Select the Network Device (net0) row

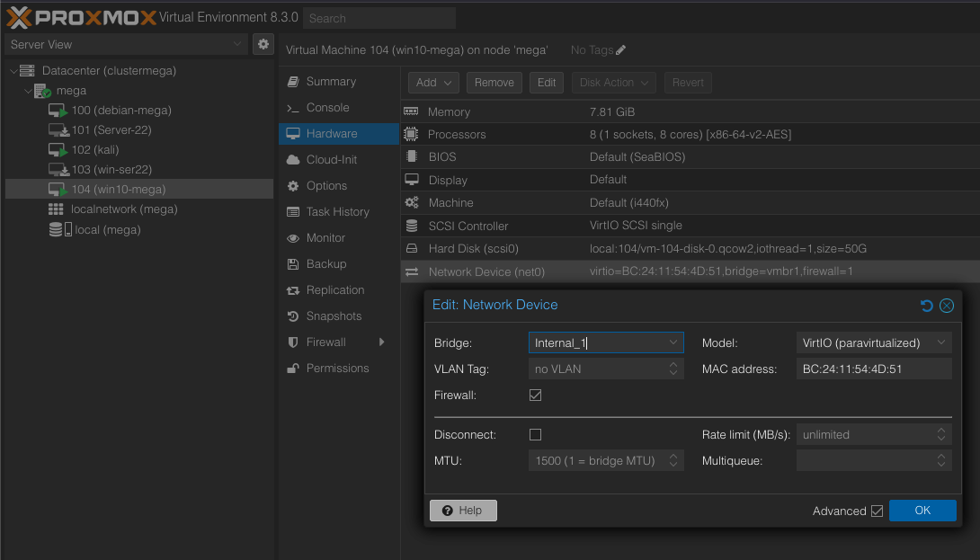click(690, 271)
